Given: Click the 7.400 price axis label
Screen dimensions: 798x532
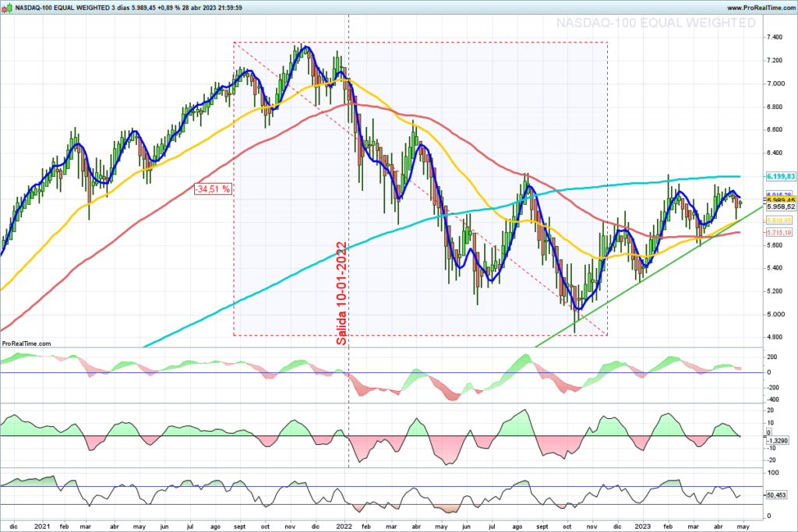Looking at the screenshot, I should click(x=775, y=37).
